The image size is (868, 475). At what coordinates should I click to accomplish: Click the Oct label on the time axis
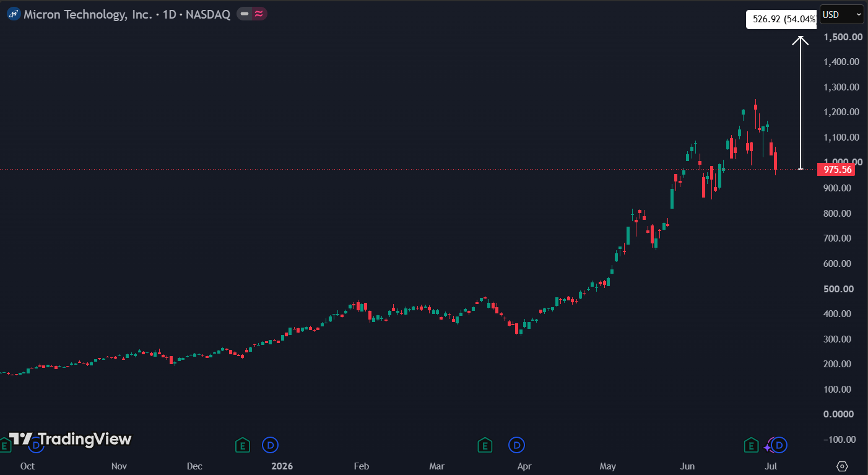click(27, 466)
